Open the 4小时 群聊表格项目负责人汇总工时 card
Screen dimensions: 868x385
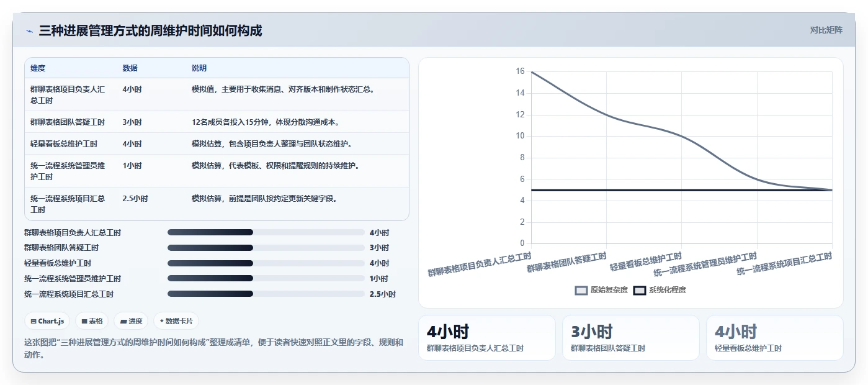[487, 338]
